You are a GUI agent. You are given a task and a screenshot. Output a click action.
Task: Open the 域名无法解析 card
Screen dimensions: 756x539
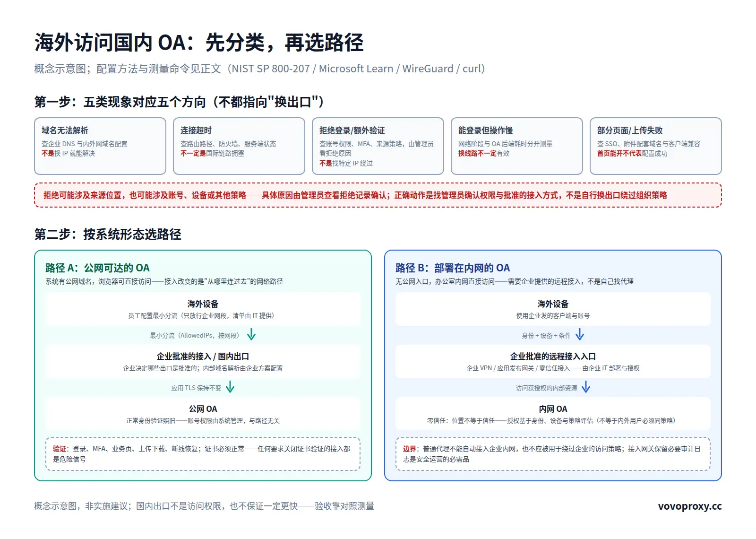coord(100,146)
